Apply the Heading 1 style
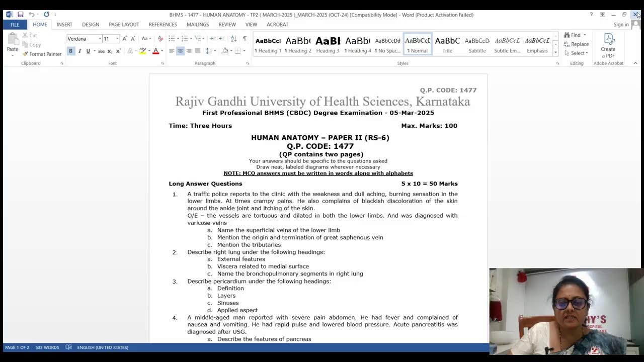Screen dimensions: 644x362 (268, 44)
